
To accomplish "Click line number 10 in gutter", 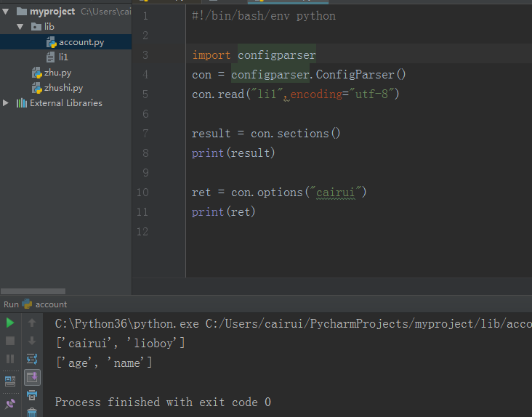I will pos(142,193).
